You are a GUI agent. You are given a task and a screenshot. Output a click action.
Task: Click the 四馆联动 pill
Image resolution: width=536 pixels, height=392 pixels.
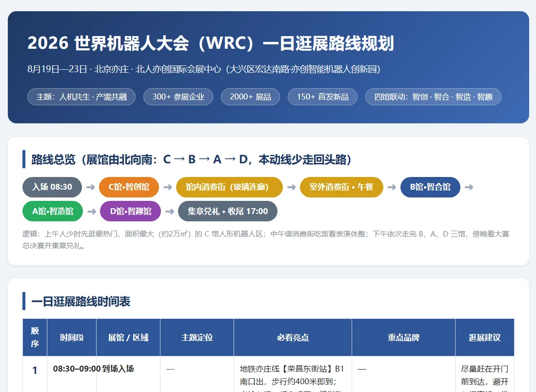[433, 97]
